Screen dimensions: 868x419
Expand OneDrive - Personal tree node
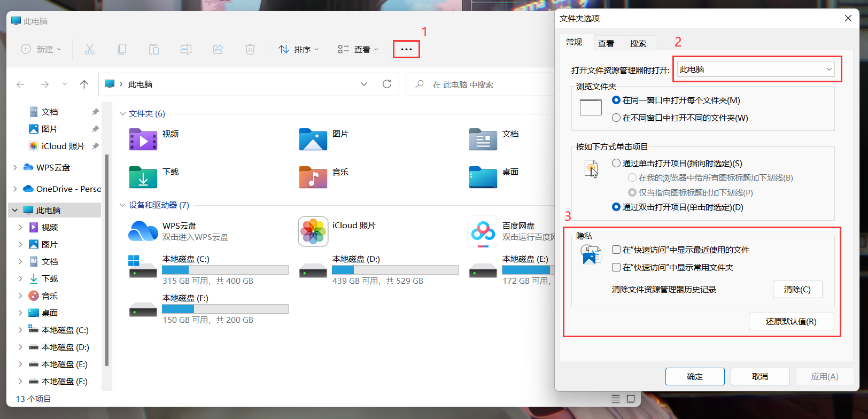pyautogui.click(x=15, y=189)
